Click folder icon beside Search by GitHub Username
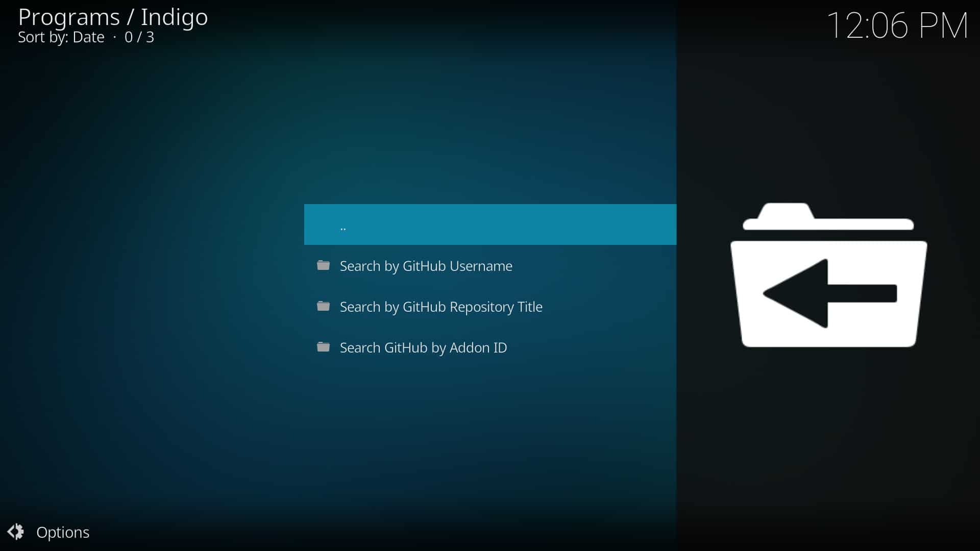Viewport: 980px width, 551px height. click(x=323, y=265)
